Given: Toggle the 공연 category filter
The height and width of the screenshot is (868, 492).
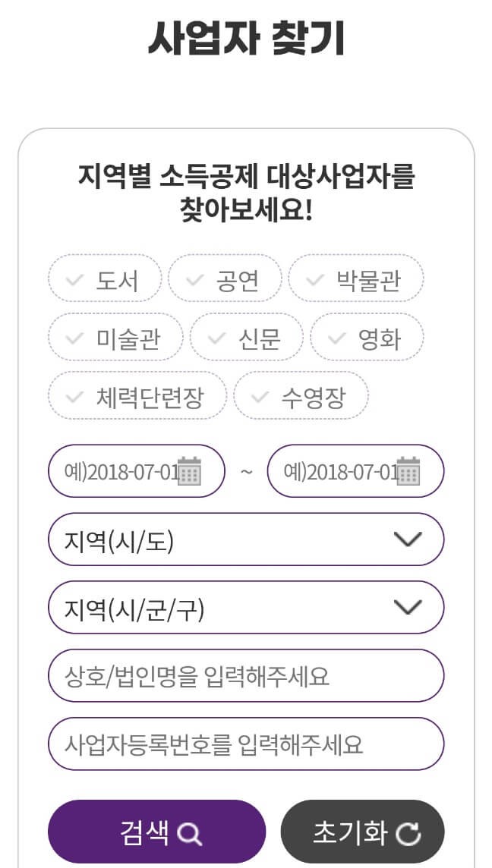Looking at the screenshot, I should [x=225, y=278].
